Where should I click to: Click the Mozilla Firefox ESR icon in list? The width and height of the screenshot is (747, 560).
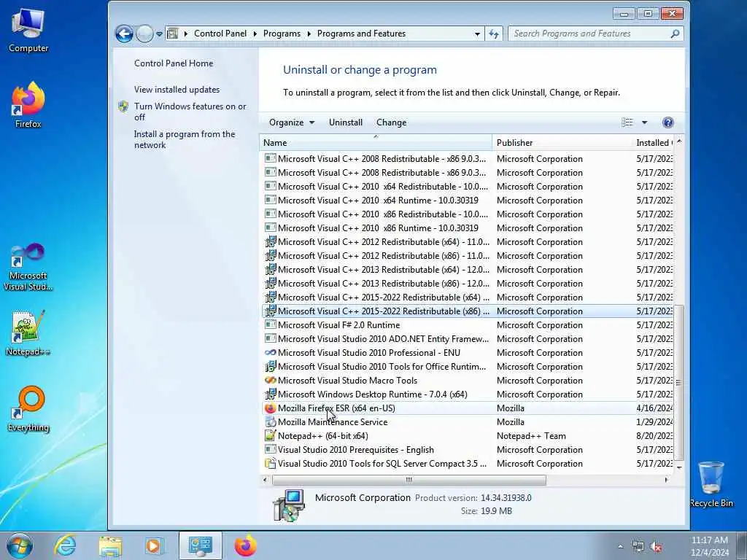270,408
